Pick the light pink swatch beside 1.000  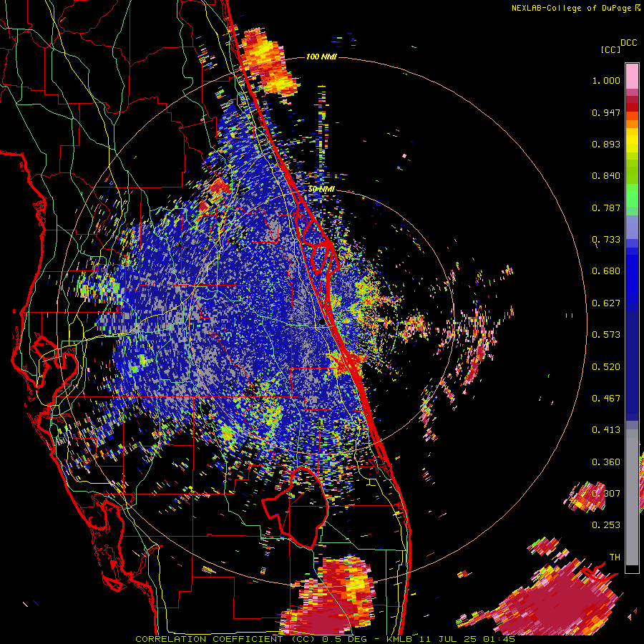(x=632, y=76)
